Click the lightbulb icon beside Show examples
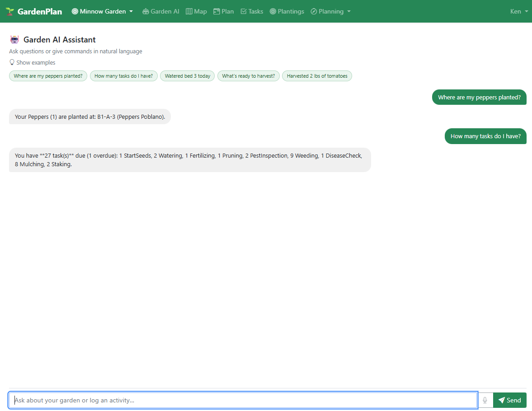 coord(12,62)
